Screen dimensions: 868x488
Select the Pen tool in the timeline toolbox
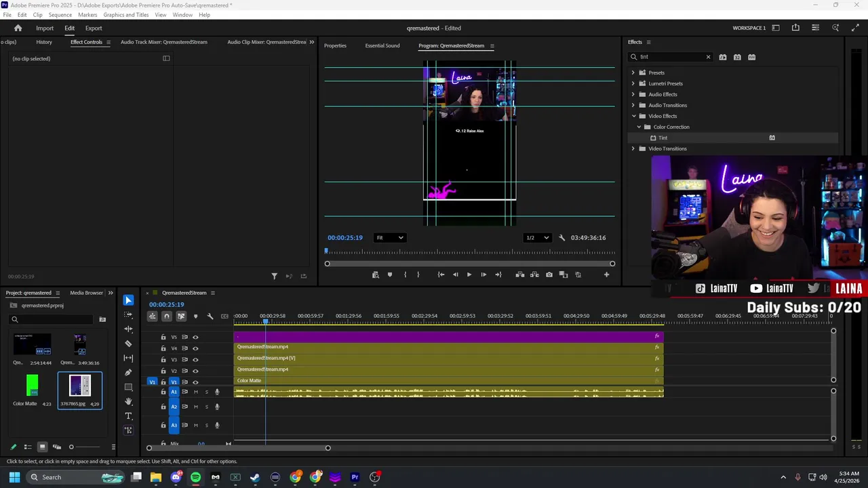128,372
